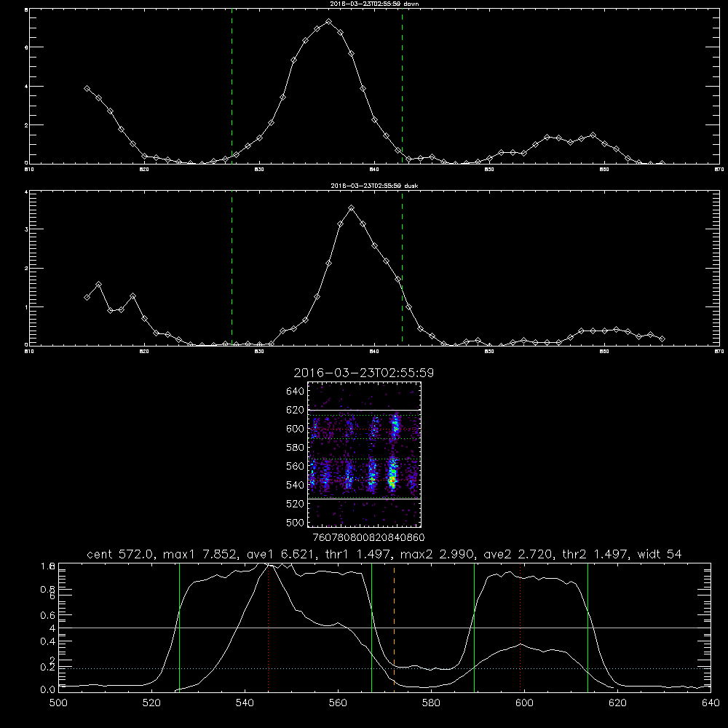Click the x-axis label 640 in bottom plot
728x728 pixels.
coord(711,703)
